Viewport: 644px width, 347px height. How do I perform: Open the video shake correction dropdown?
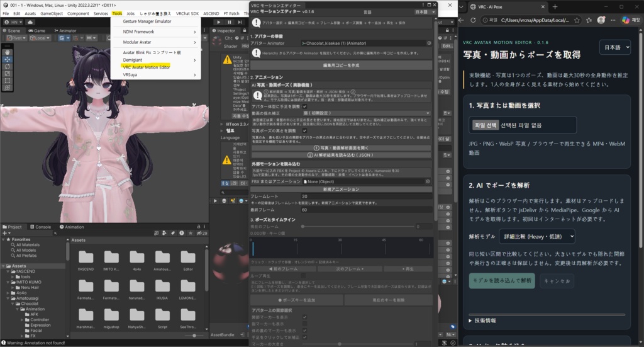coord(367,113)
